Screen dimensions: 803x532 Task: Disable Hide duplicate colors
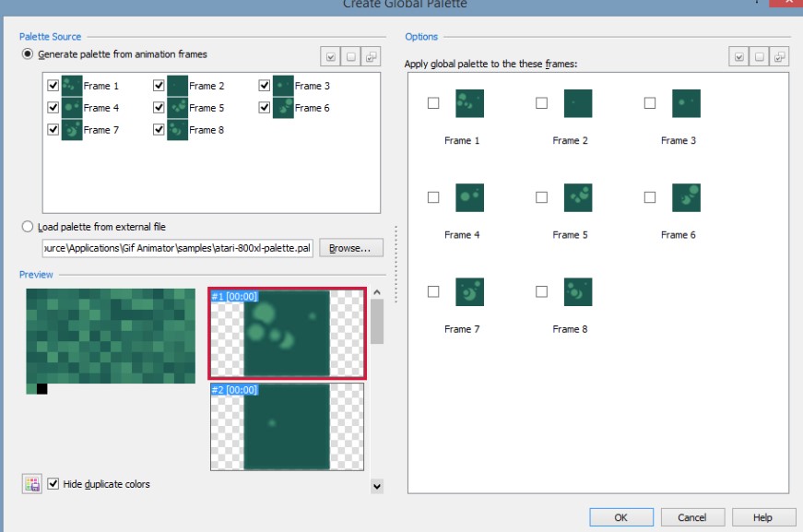click(53, 482)
